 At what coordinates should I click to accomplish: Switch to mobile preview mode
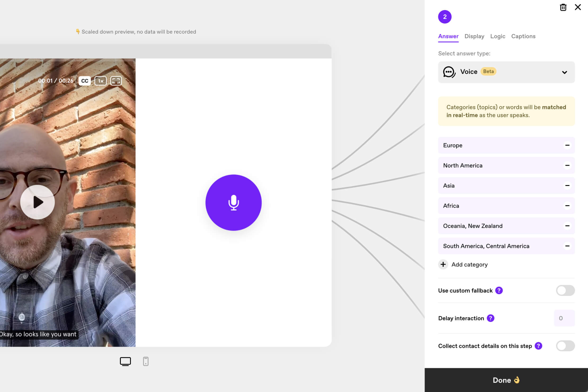point(146,361)
